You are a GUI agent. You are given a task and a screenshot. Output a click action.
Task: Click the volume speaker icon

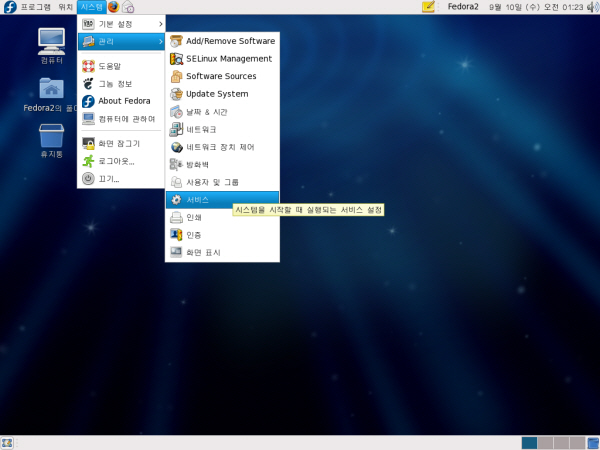[x=593, y=7]
